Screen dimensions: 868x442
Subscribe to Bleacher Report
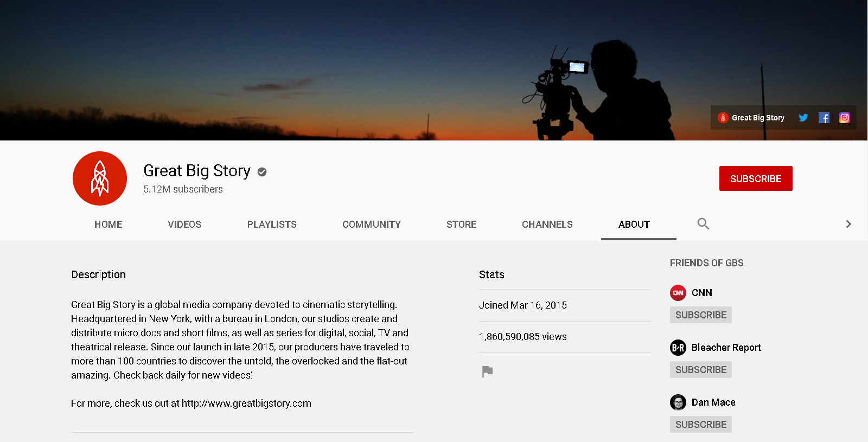(x=701, y=370)
